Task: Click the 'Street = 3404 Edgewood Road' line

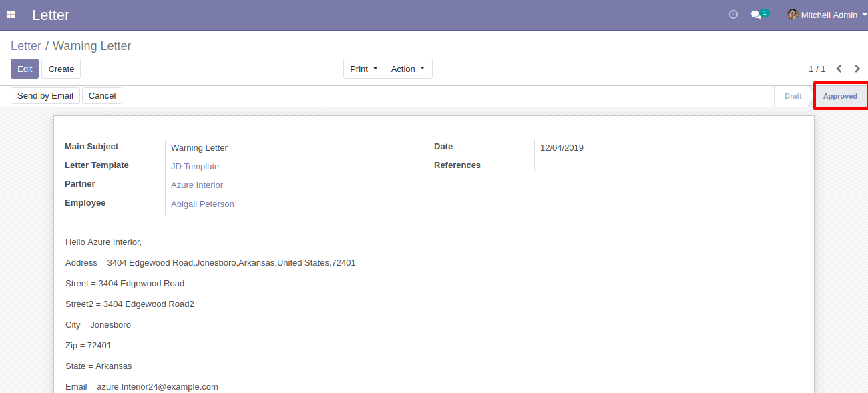Action: tap(125, 284)
